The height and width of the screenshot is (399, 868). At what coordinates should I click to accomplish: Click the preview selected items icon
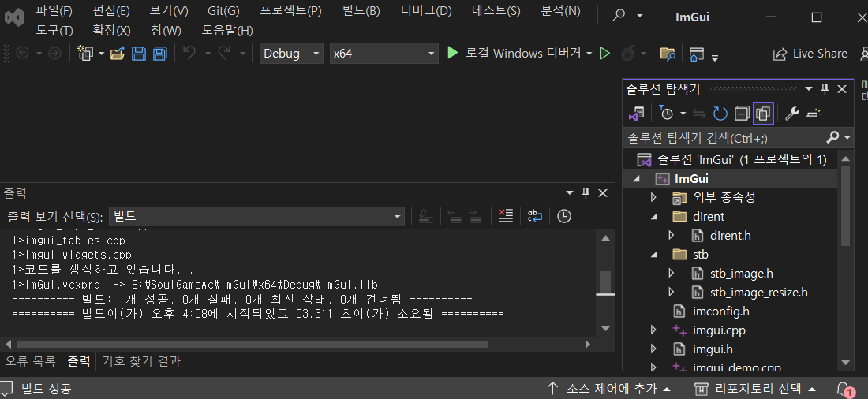[x=814, y=114]
